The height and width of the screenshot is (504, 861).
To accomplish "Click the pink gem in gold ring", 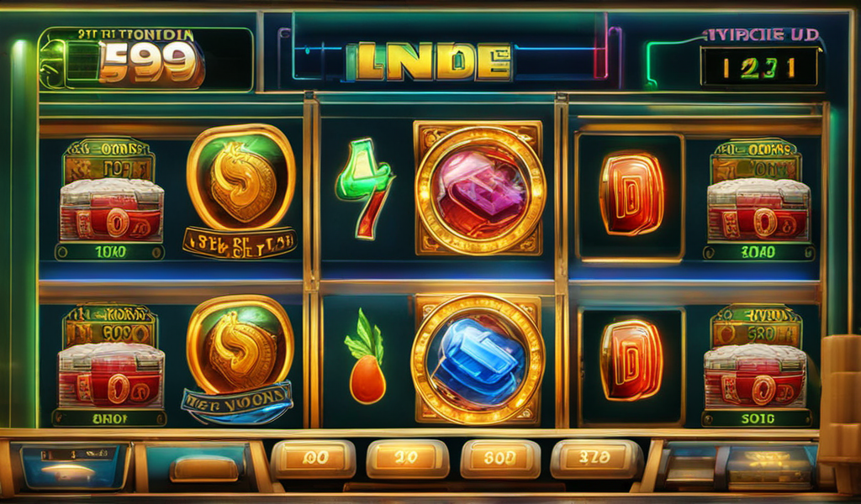I will click(x=480, y=189).
